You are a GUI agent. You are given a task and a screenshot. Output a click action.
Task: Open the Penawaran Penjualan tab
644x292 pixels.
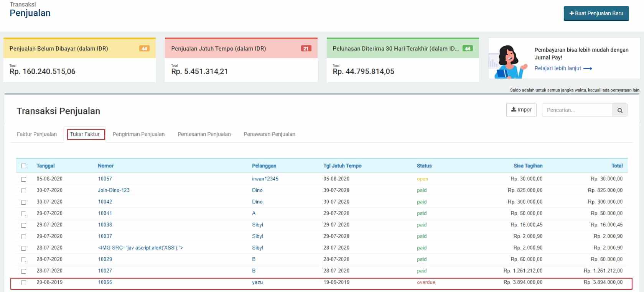269,134
